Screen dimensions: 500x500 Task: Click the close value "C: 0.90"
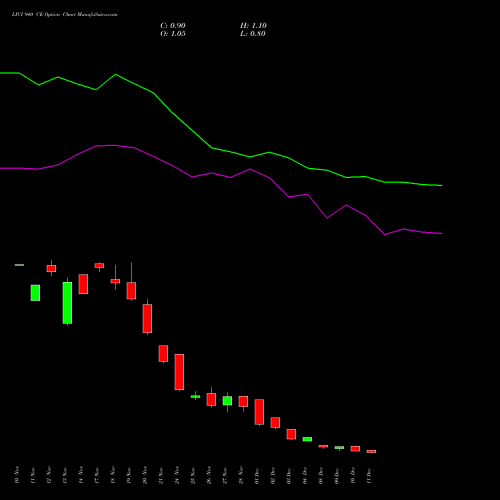point(173,26)
